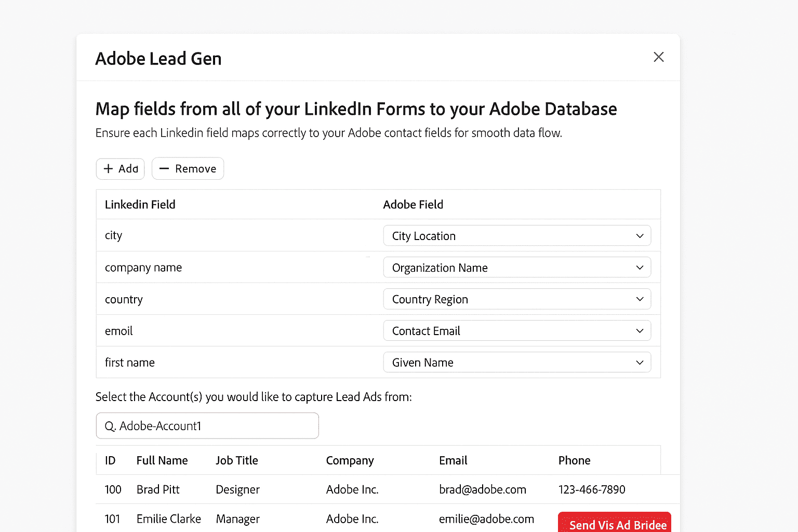The height and width of the screenshot is (532, 798).
Task: Open the Given Name dropdown
Action: [517, 362]
